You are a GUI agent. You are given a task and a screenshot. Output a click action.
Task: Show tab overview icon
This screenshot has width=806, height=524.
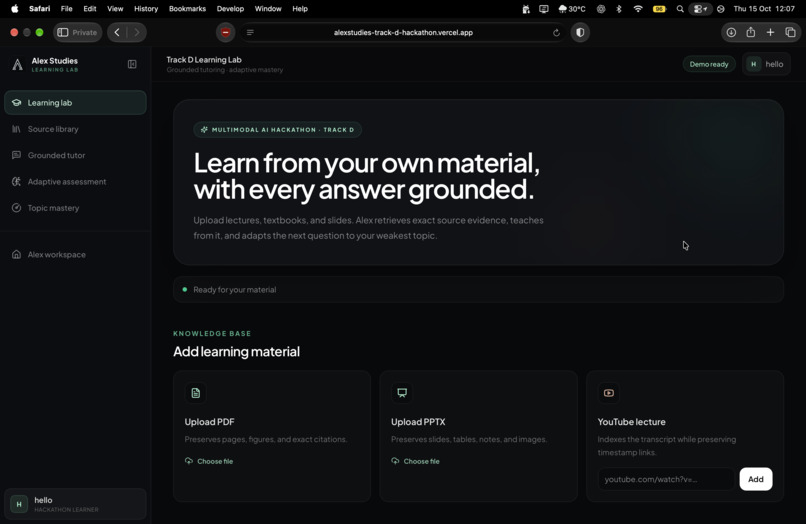click(x=791, y=32)
